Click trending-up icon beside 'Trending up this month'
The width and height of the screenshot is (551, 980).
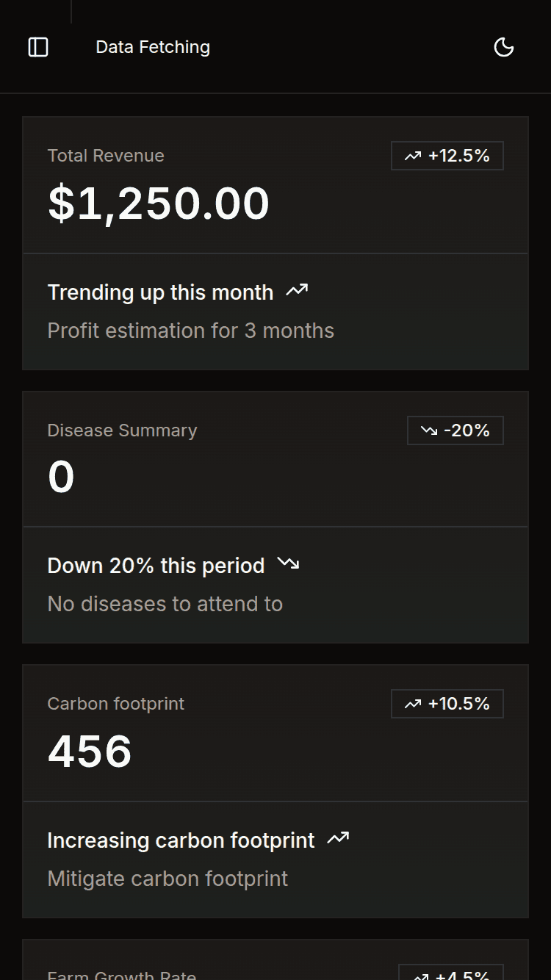(297, 291)
